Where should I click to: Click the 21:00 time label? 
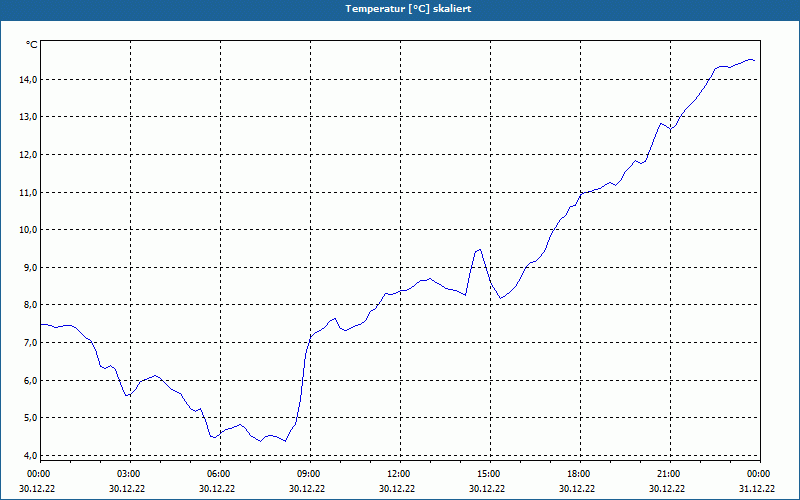tap(668, 474)
